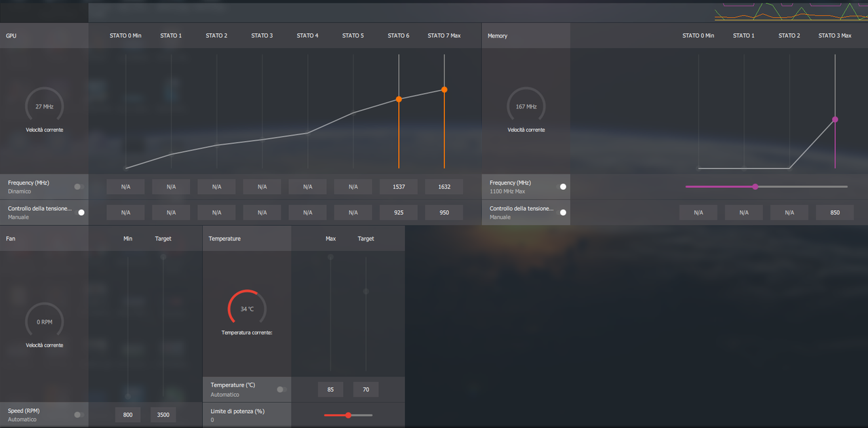Toggle GPU voltage control Manuale switch

point(80,212)
